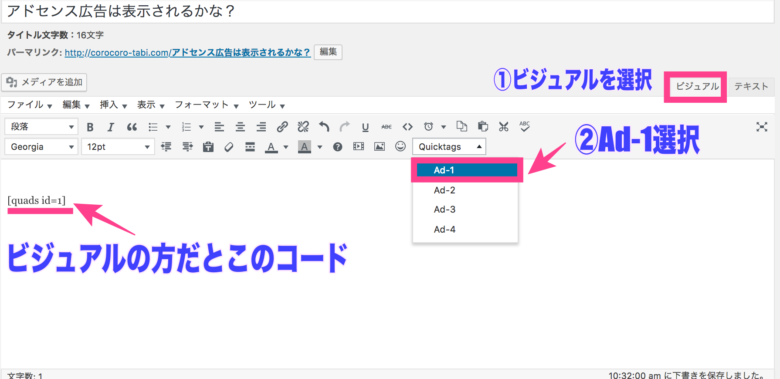The height and width of the screenshot is (379, 780).
Task: Collapse the Quicktags dropdown
Action: point(449,147)
